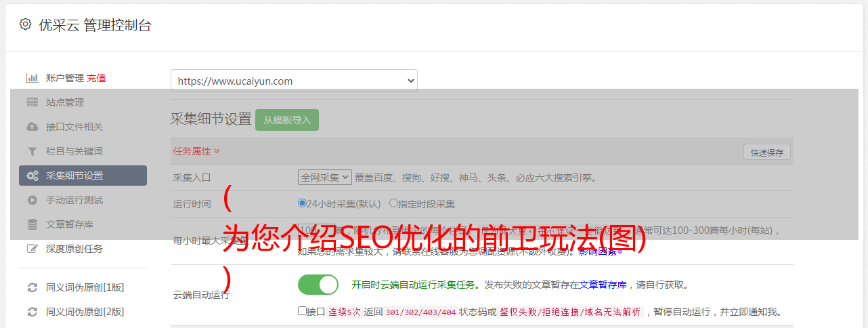Click the play circle icon for 手动运行测试
868x328 pixels.
coord(32,200)
